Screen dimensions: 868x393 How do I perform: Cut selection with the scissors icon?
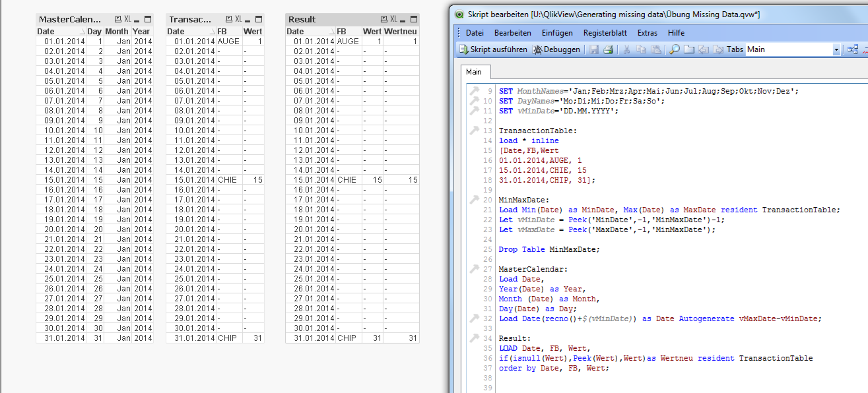[626, 49]
